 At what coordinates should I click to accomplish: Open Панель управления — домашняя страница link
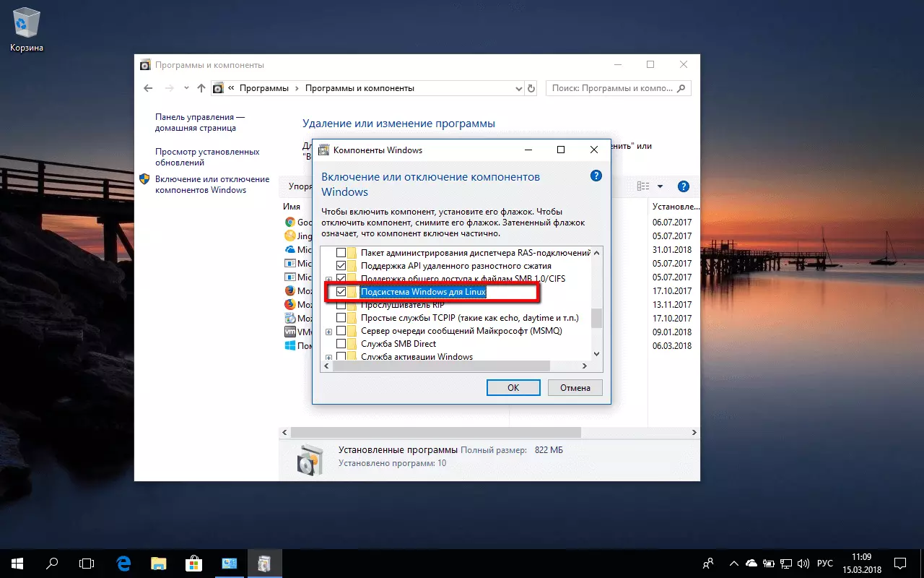tap(200, 122)
